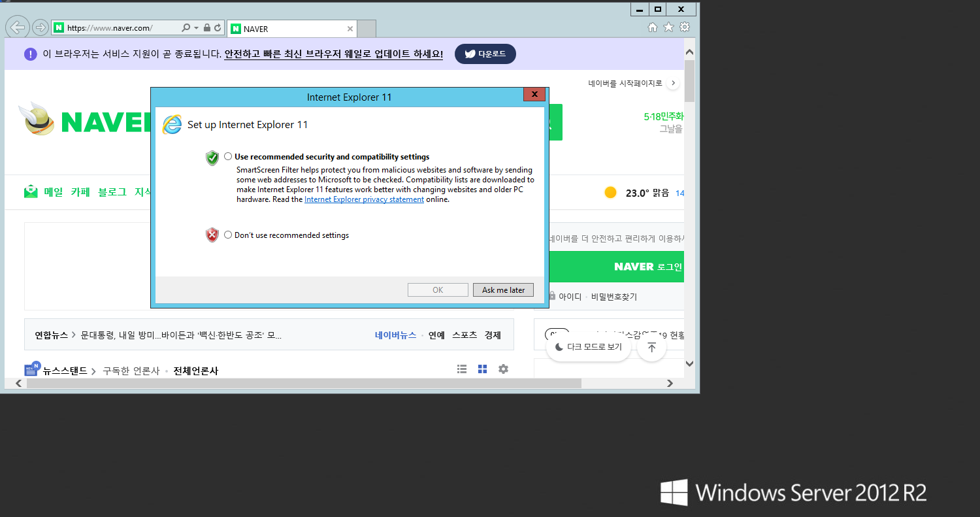The width and height of the screenshot is (980, 517).
Task: Click the 연합뉴스 label
Action: pyautogui.click(x=52, y=335)
